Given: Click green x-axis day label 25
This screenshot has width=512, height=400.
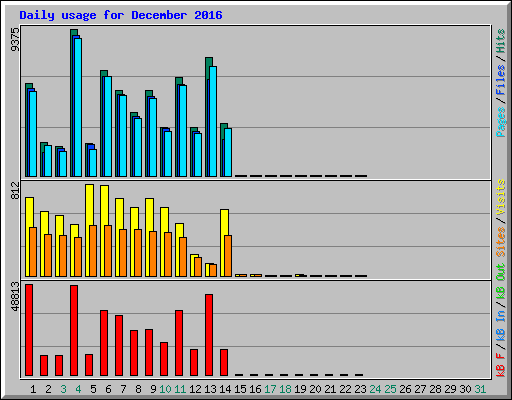Looking at the screenshot, I should tap(390, 389).
